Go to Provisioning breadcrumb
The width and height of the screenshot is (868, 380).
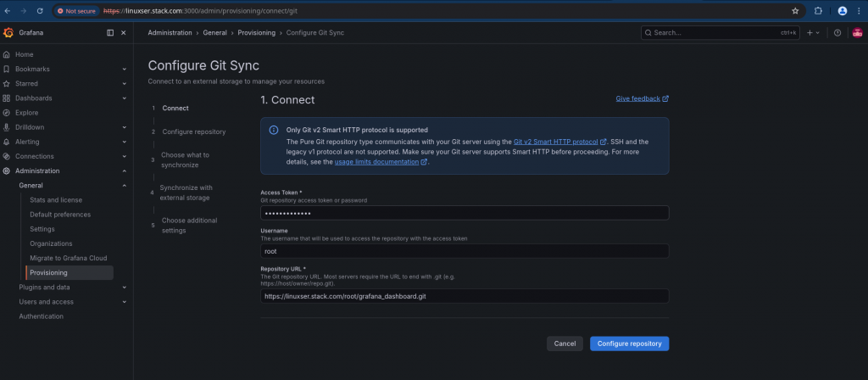(x=256, y=33)
